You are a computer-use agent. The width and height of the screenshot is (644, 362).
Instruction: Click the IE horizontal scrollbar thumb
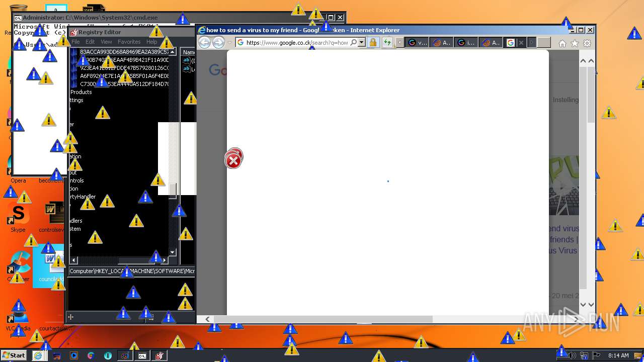tap(323, 319)
